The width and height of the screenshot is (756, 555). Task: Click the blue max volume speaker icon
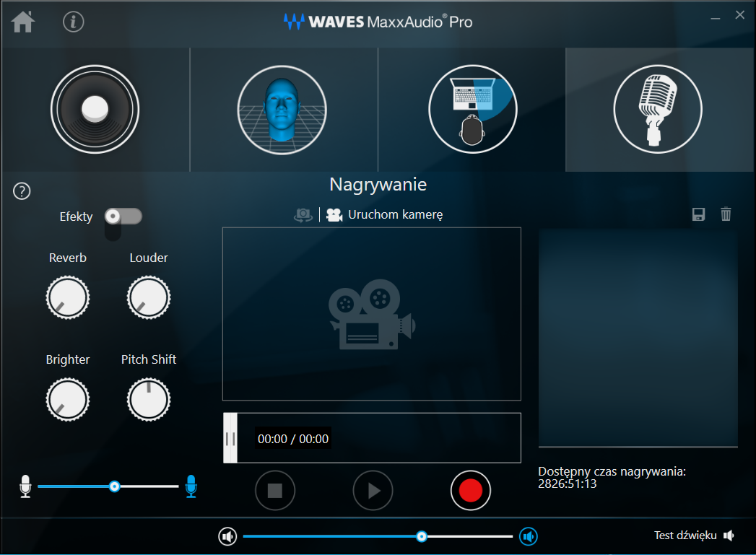[529, 536]
